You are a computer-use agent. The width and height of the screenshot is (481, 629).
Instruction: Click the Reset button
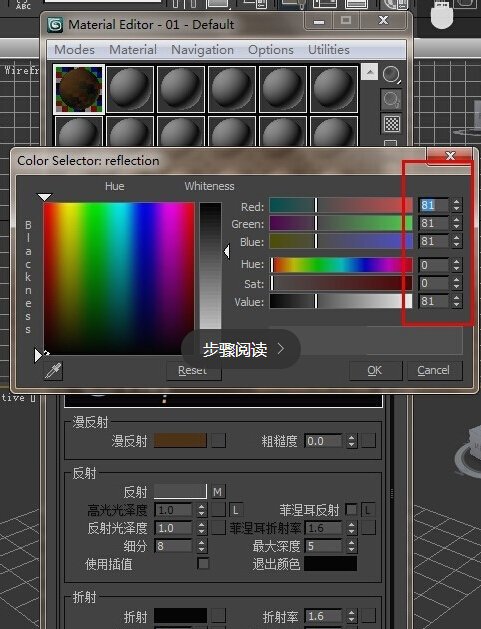193,371
